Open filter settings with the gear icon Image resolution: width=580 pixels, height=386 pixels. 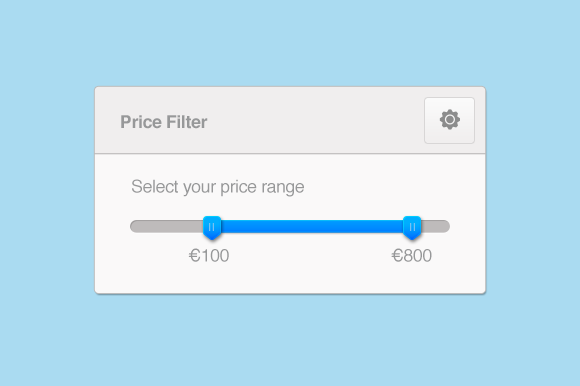(x=449, y=120)
